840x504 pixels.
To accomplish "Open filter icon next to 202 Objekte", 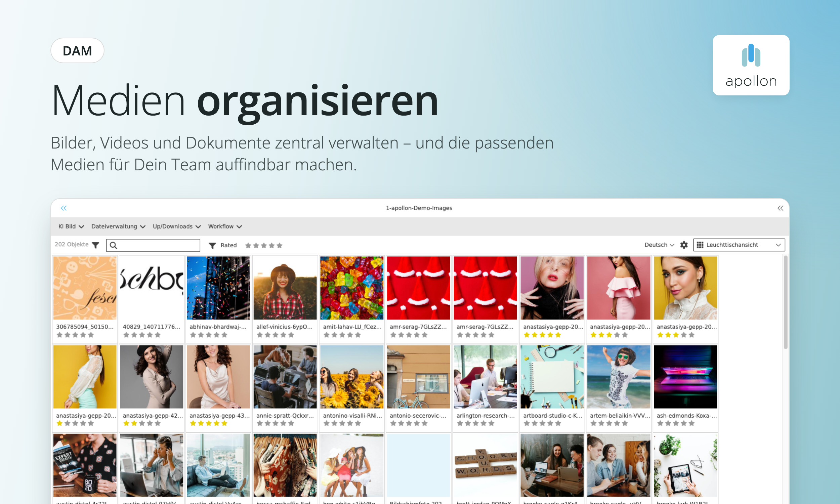I will pos(96,245).
